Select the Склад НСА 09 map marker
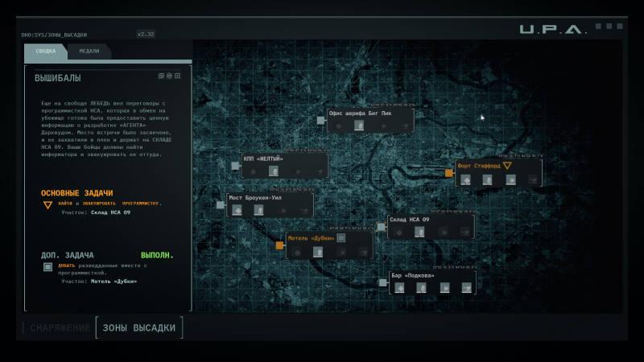This screenshot has height=362, width=644. (381, 227)
